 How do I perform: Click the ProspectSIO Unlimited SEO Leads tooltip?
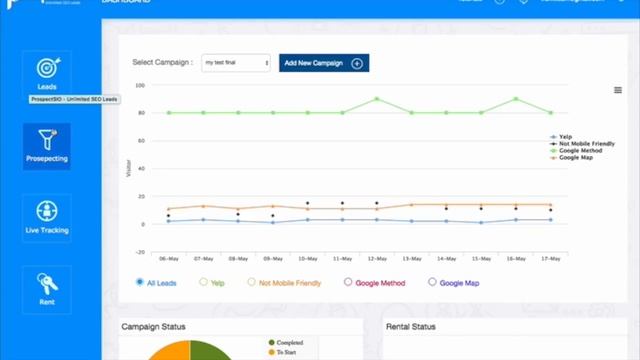[x=74, y=99]
